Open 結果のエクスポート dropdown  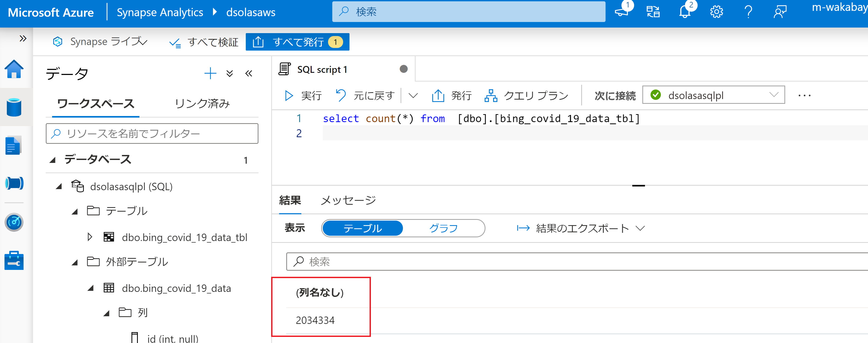(581, 228)
